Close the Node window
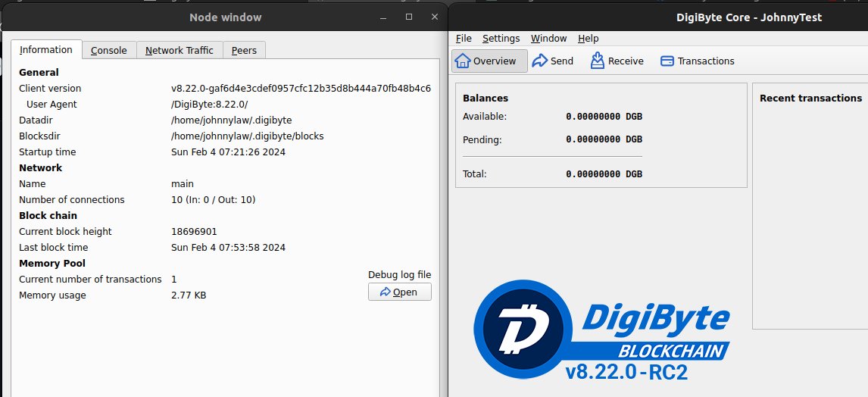 pyautogui.click(x=435, y=17)
